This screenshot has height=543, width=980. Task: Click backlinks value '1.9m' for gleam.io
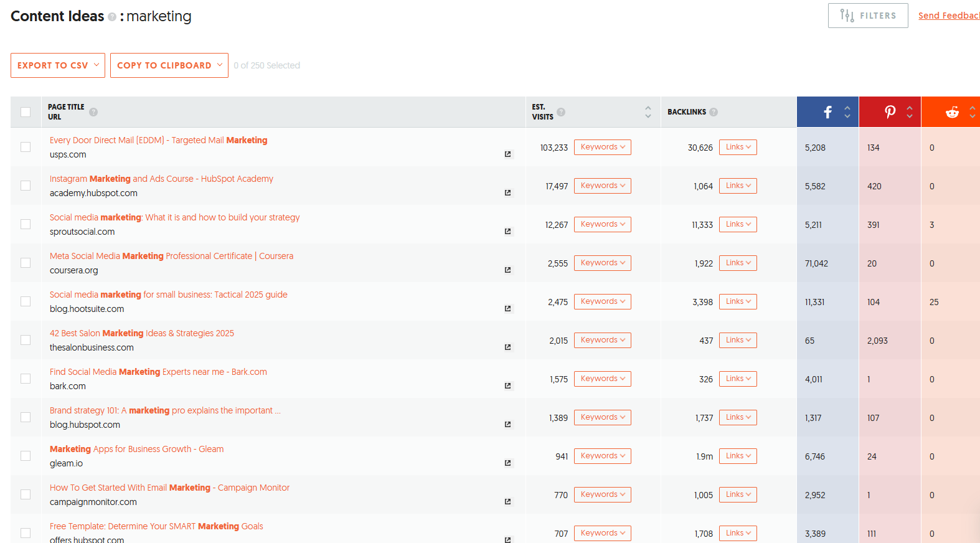pos(705,456)
